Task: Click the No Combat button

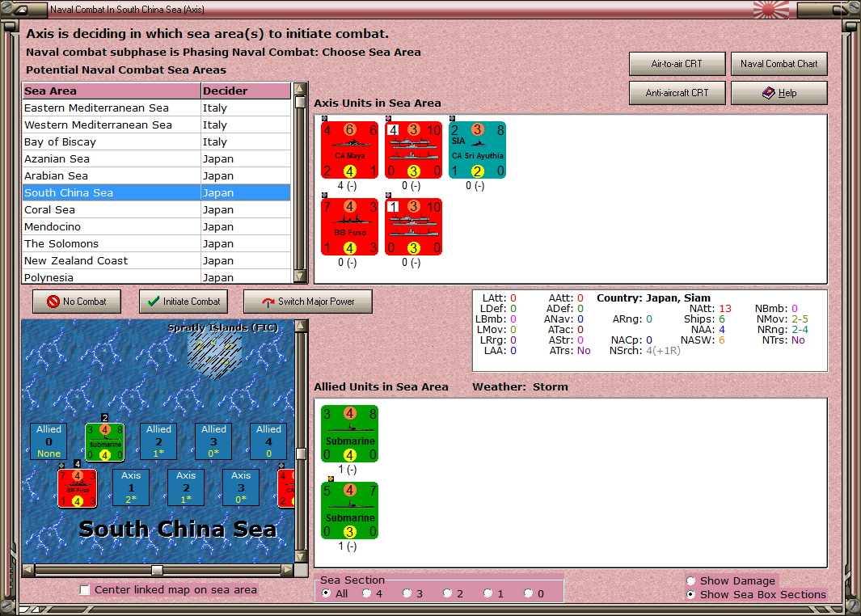Action: (77, 302)
